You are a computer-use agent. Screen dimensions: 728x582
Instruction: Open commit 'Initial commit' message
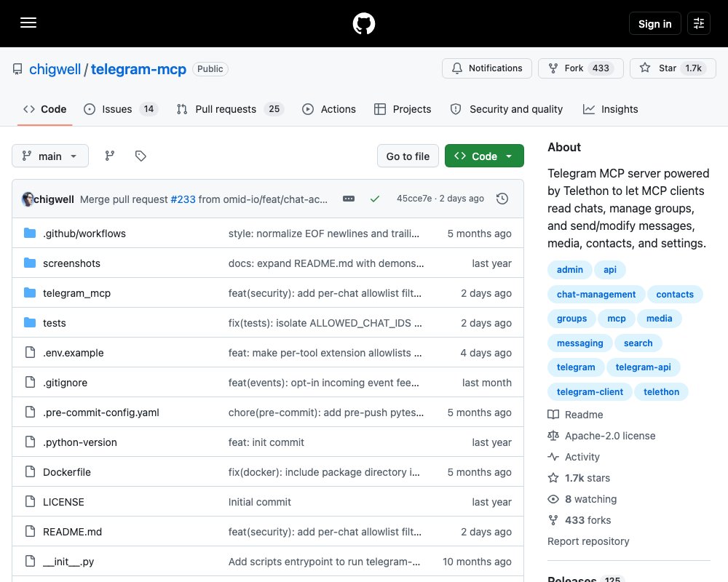click(x=260, y=502)
